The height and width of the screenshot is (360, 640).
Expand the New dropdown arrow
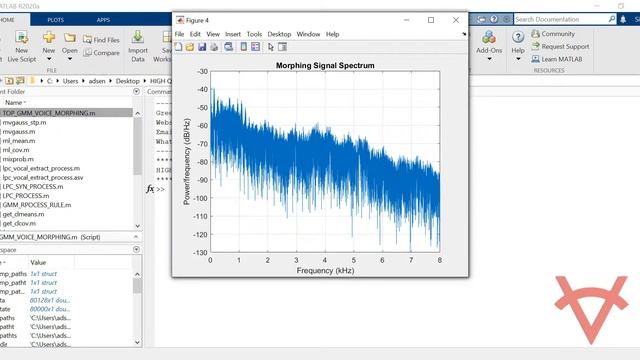click(x=49, y=59)
